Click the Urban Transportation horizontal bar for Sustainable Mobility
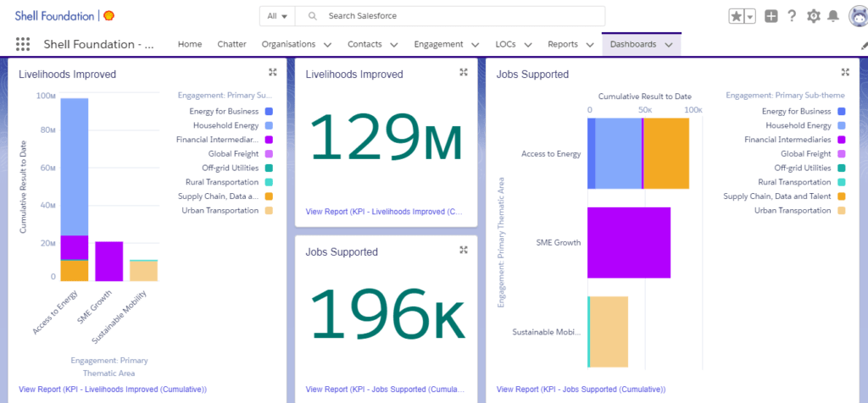This screenshot has height=403, width=868. pyautogui.click(x=609, y=332)
